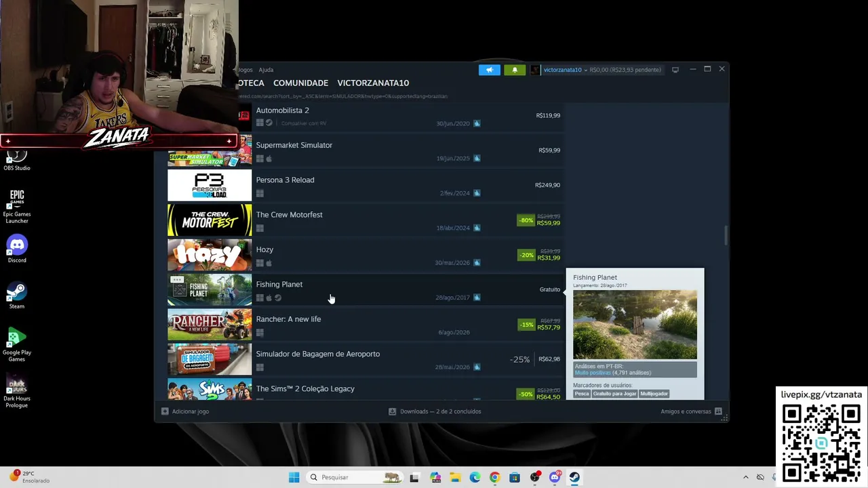The image size is (868, 488).
Task: Open File Explorer from the taskbar
Action: click(455, 477)
